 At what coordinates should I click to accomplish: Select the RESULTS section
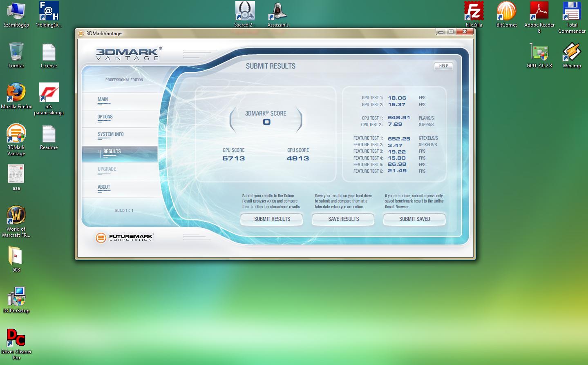[112, 151]
